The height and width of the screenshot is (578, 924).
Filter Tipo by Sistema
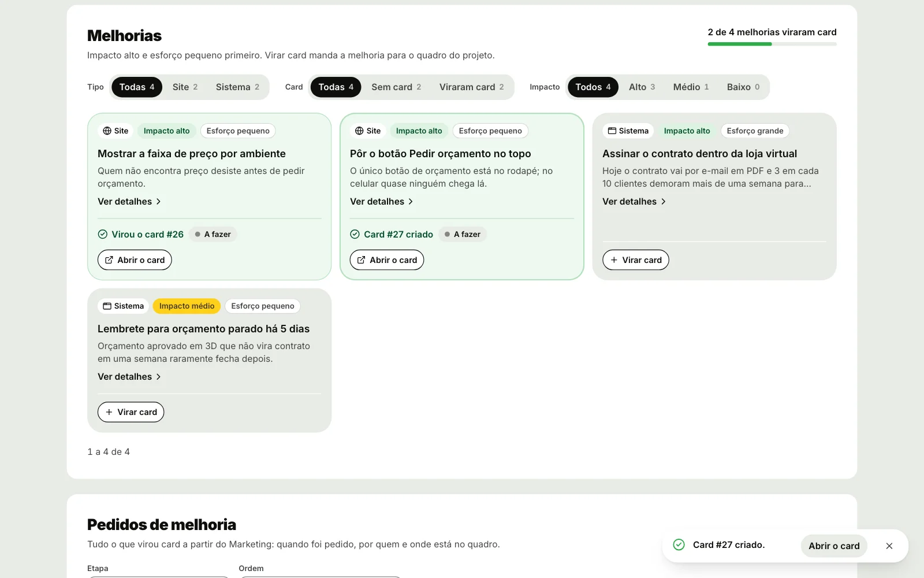237,87
